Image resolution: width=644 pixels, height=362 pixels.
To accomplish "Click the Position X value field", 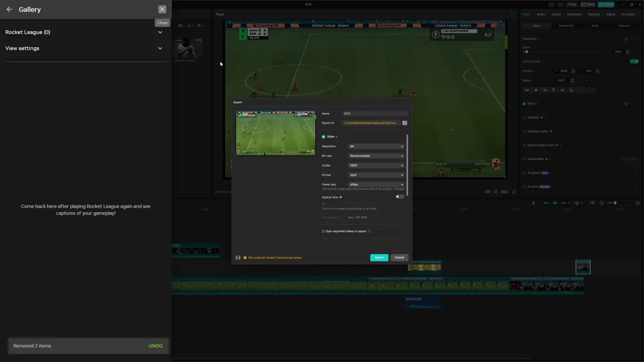I will [x=565, y=71].
